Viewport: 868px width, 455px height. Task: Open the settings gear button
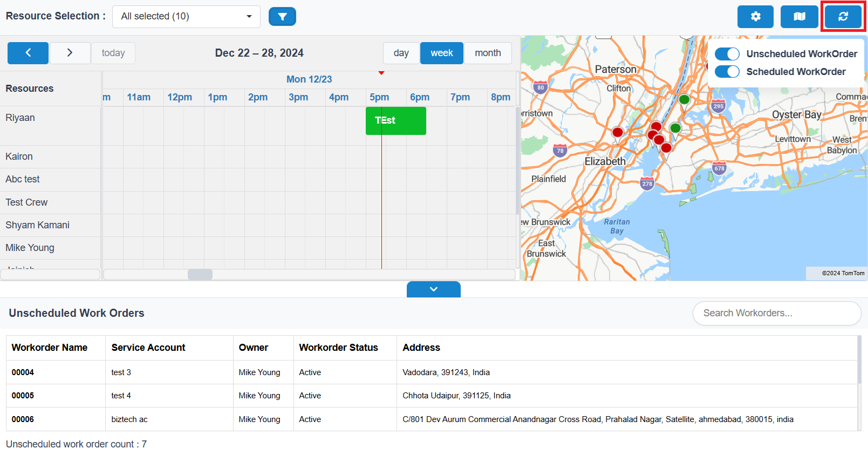point(755,17)
